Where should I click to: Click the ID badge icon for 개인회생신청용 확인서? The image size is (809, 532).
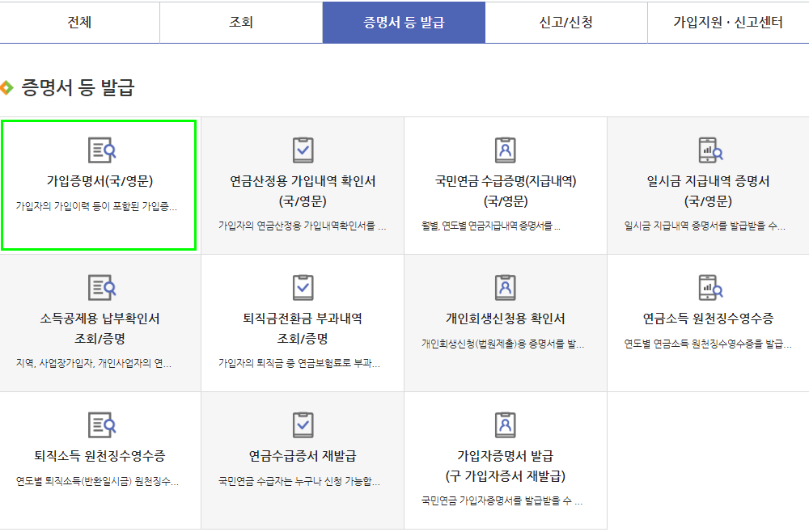tap(504, 287)
